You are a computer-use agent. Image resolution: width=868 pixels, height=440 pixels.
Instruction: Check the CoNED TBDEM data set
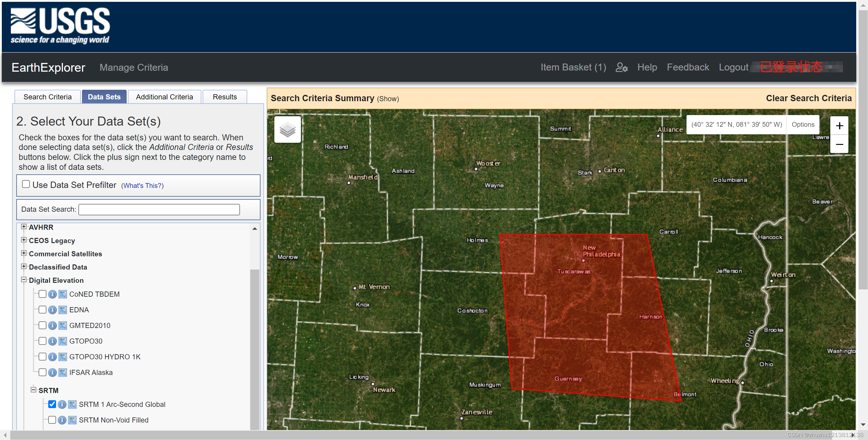click(43, 294)
